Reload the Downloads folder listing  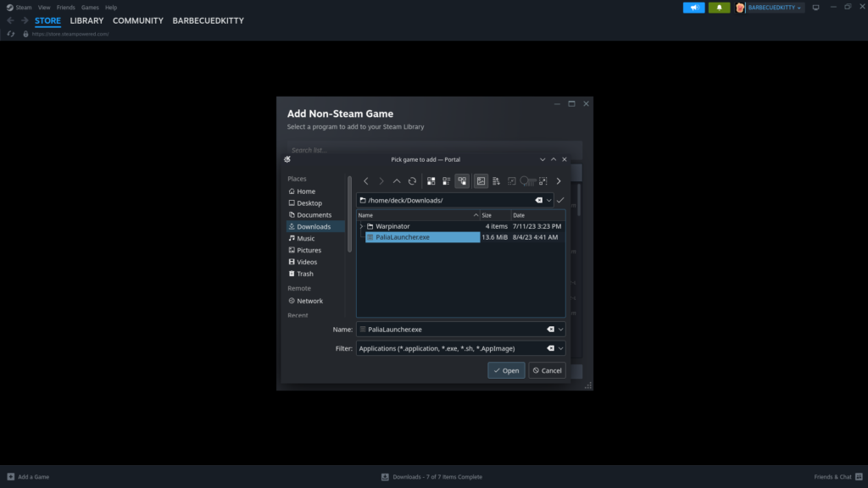coord(413,181)
